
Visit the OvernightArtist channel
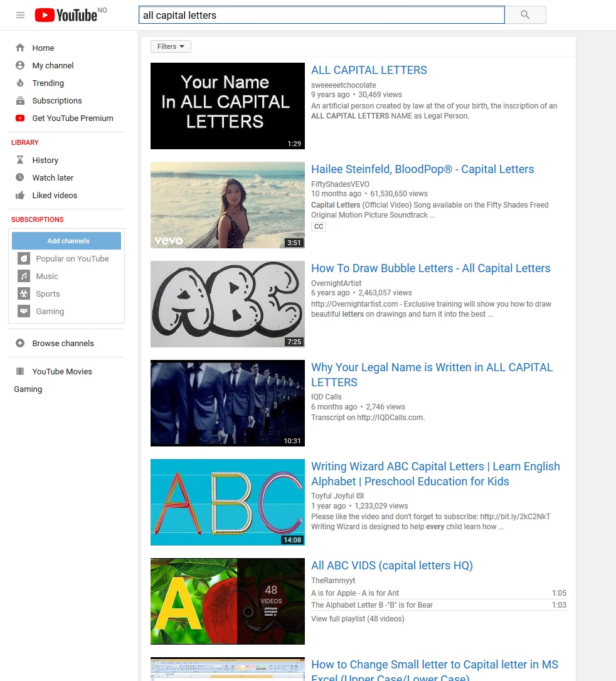click(336, 283)
